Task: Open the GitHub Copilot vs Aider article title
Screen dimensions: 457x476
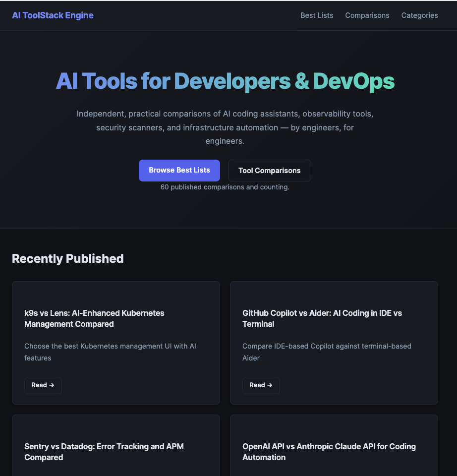Action: (322, 318)
